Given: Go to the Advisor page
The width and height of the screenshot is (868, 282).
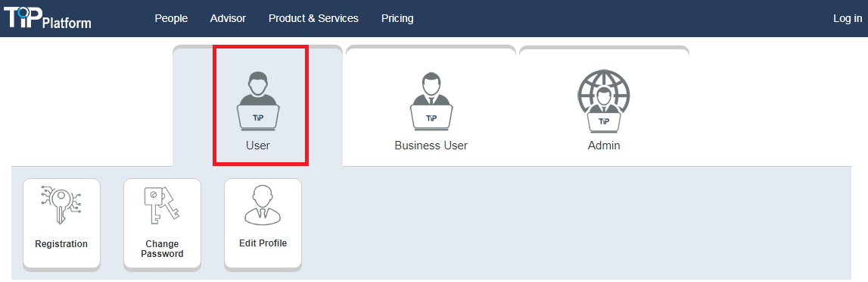Looking at the screenshot, I should point(228,18).
